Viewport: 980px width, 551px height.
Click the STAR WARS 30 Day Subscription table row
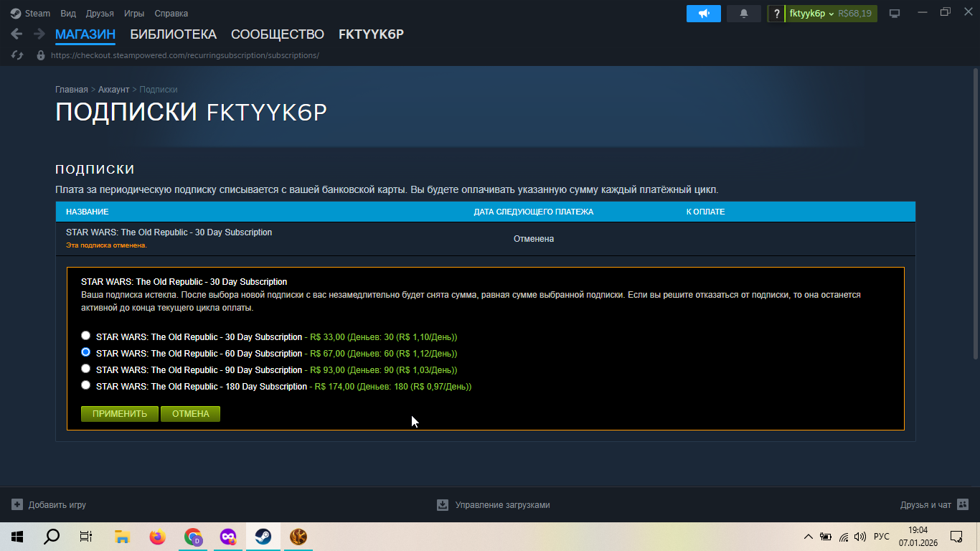pos(486,238)
